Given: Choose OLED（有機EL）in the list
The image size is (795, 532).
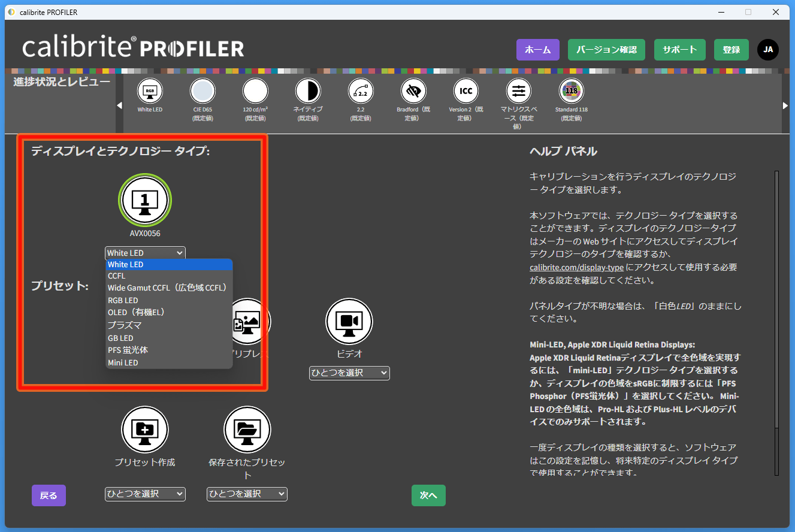Looking at the screenshot, I should point(169,312).
